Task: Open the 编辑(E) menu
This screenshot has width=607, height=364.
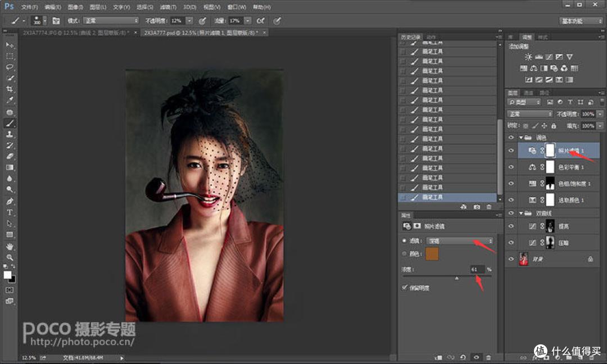Action: pyautogui.click(x=53, y=7)
